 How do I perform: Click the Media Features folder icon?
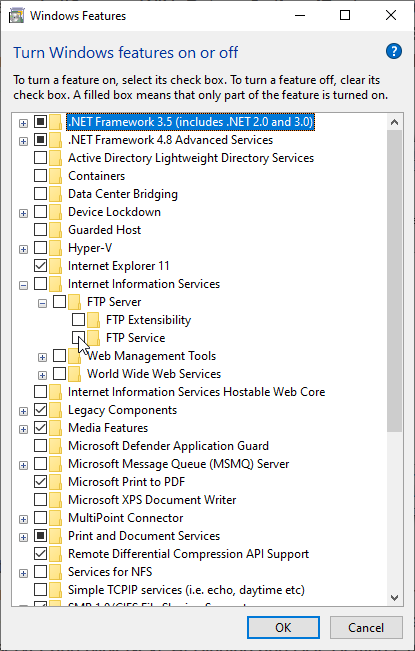coord(55,428)
